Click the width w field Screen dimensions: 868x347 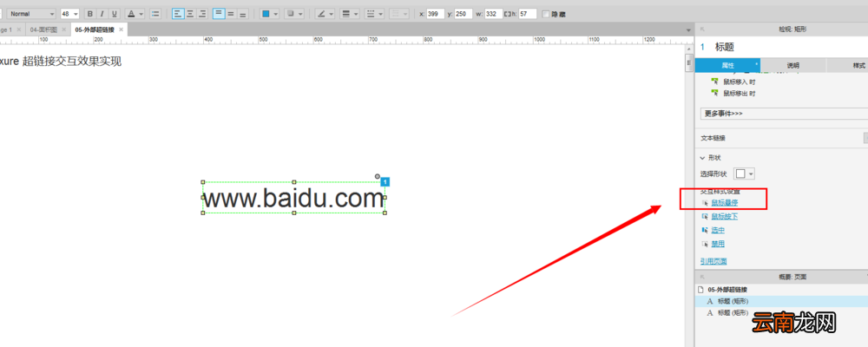point(494,14)
